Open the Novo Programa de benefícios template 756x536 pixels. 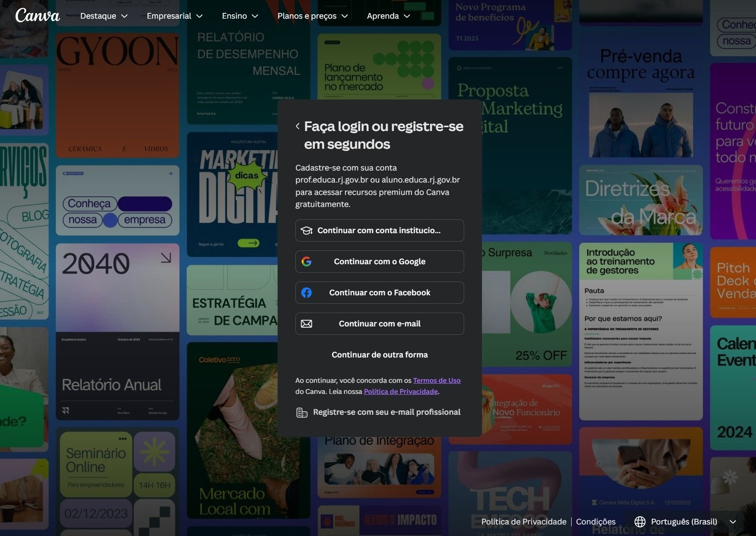510,24
